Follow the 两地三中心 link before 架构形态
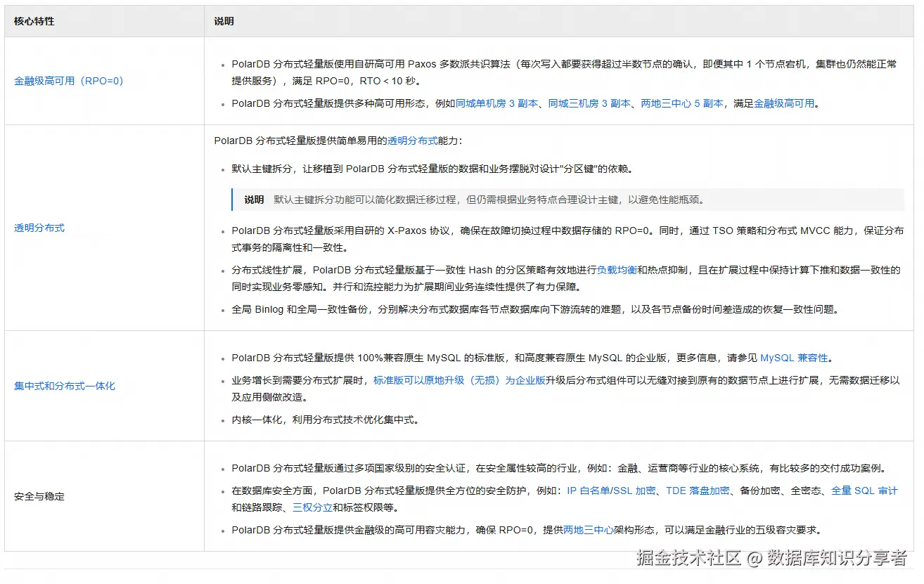924x584 pixels. pos(589,530)
